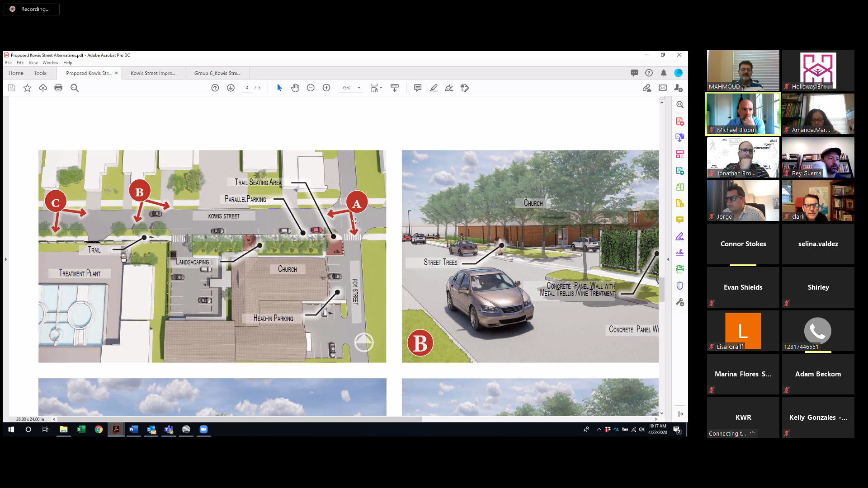Go to previous page arrow
The height and width of the screenshot is (488, 868).
point(215,88)
